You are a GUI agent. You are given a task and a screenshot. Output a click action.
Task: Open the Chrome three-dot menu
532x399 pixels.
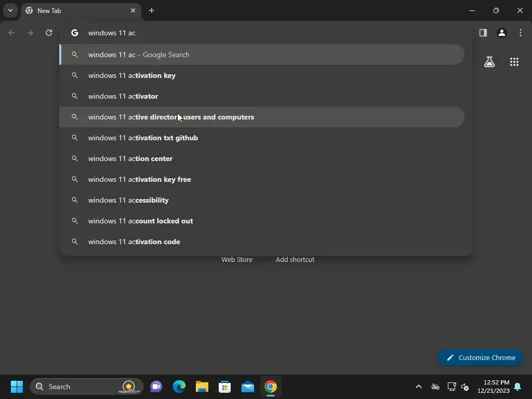[x=521, y=33]
